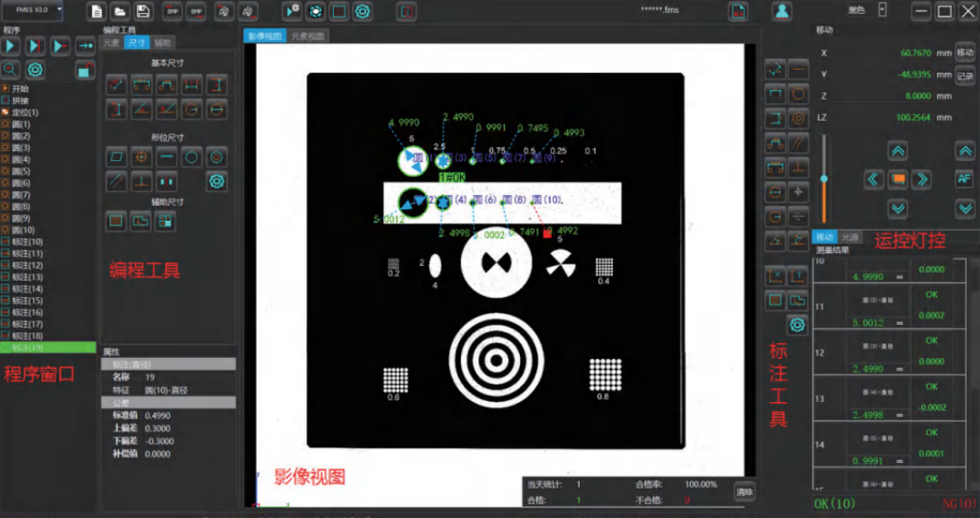Viewport: 980px width, 518px height.
Task: Select the first auxiliary dimension rectangle tool
Action: (116, 221)
